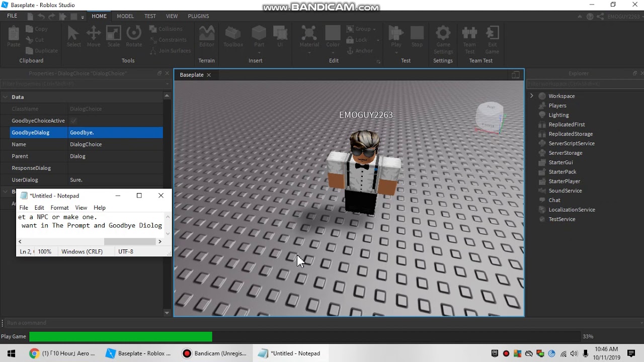Click the Cut scissors icon
This screenshot has width=644, height=362.
coord(30,40)
